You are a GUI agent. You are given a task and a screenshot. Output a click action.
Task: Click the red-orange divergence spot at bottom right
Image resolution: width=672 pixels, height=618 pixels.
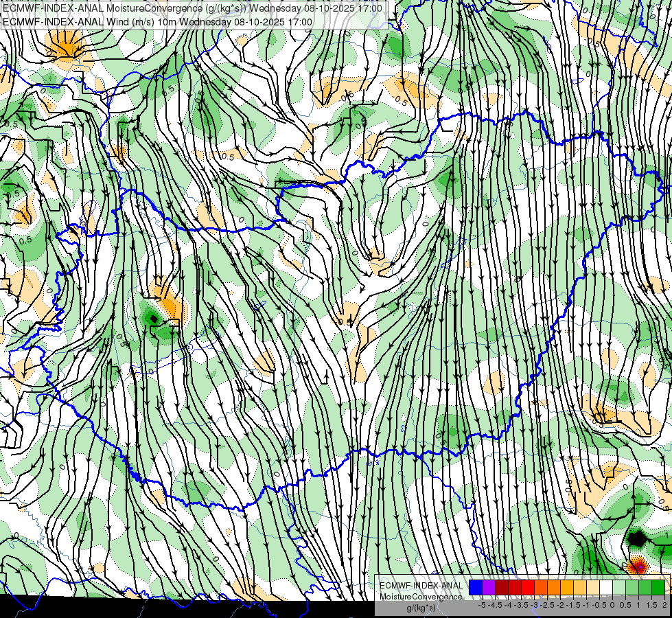click(x=638, y=566)
